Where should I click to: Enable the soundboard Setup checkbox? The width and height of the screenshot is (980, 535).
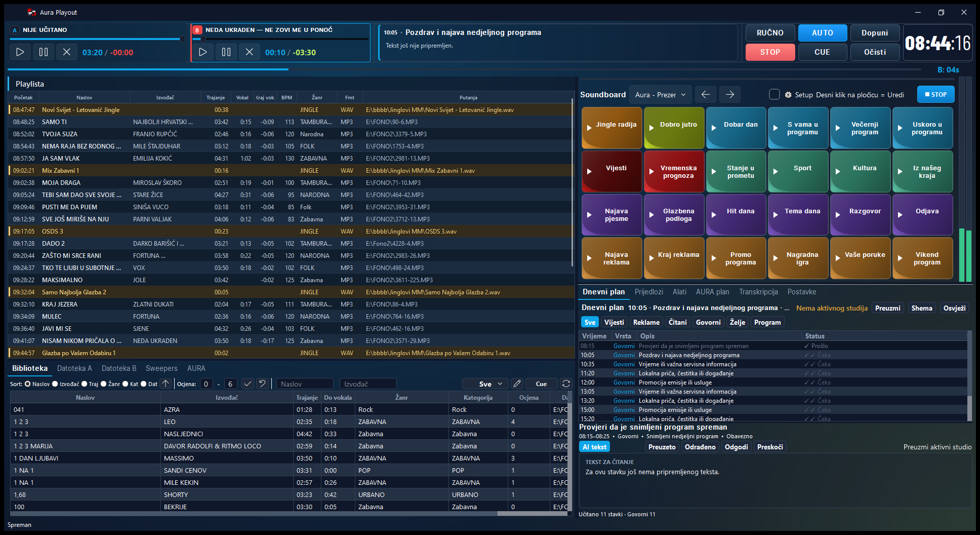774,94
